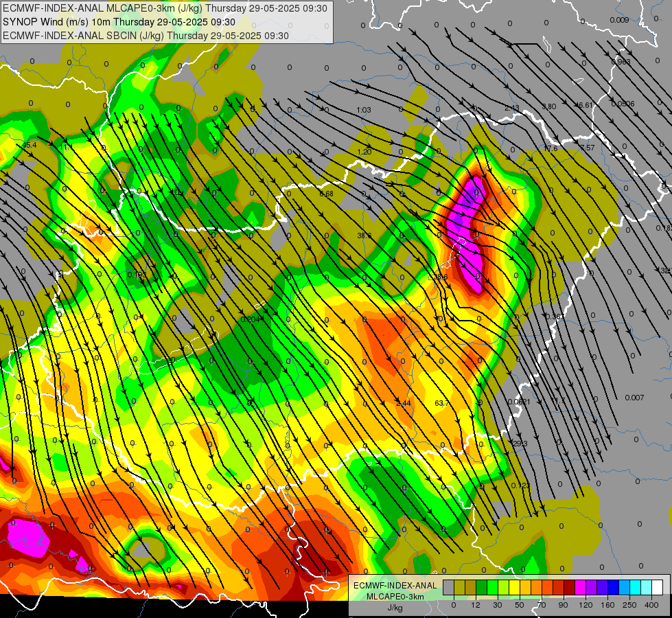
Task: Select the map value 29.3
Action: [x=520, y=444]
